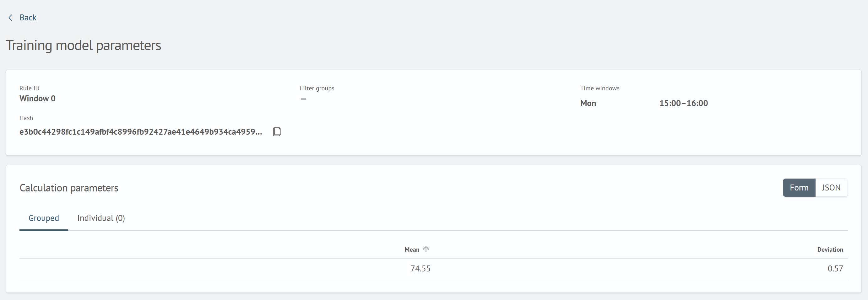Switch the view to JSON

(831, 188)
